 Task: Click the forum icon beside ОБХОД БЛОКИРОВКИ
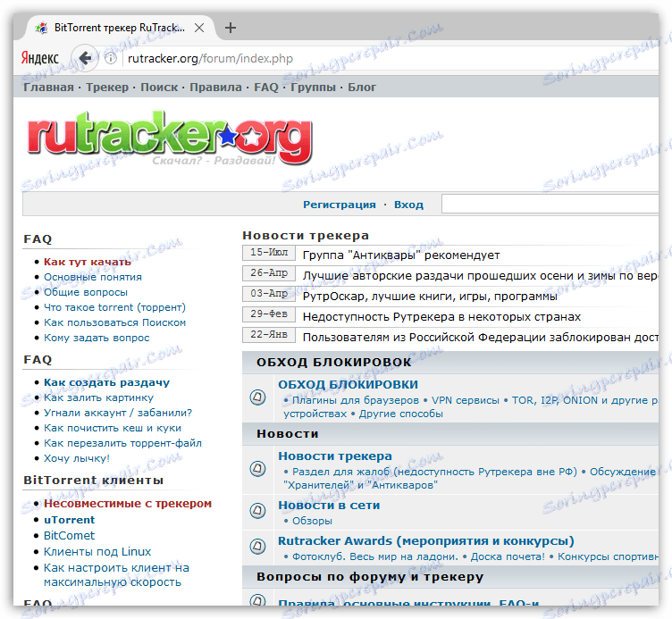pyautogui.click(x=257, y=397)
